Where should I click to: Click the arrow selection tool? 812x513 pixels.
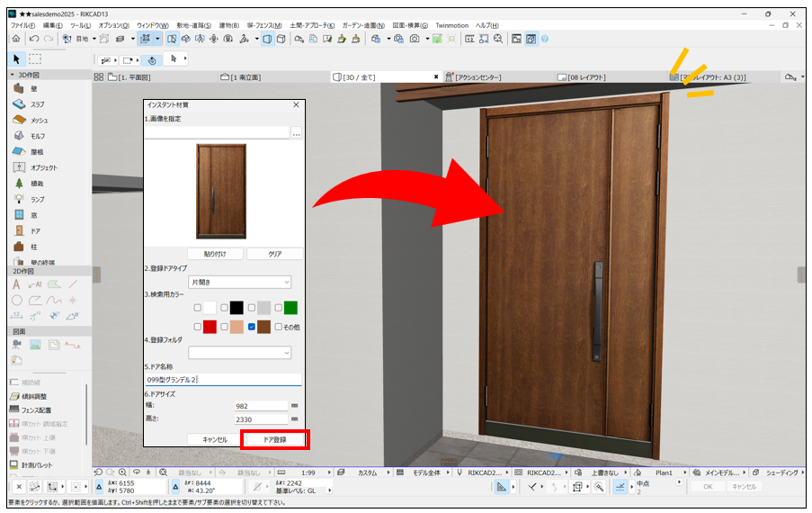coord(16,58)
